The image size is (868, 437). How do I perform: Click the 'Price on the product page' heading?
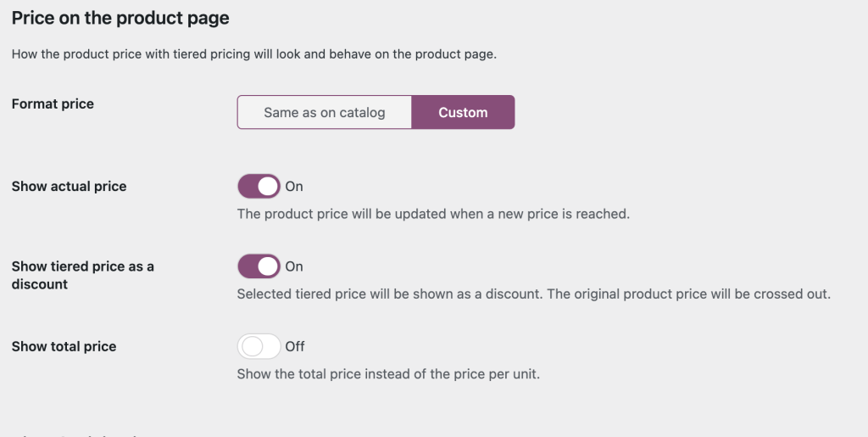(120, 17)
